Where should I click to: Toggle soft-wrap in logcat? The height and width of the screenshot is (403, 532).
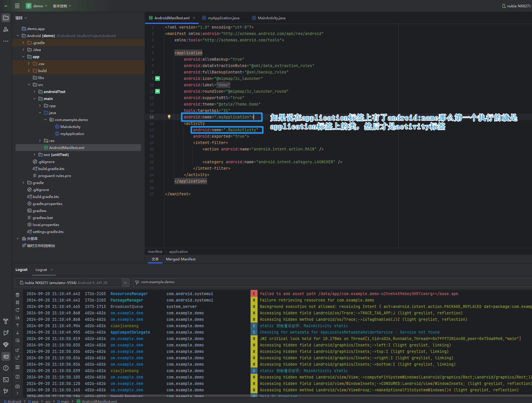point(17,340)
